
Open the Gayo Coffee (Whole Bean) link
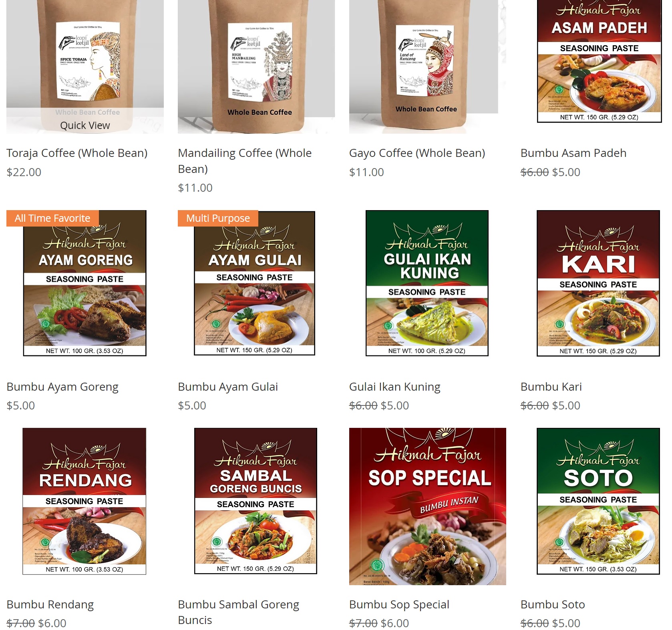(x=417, y=153)
